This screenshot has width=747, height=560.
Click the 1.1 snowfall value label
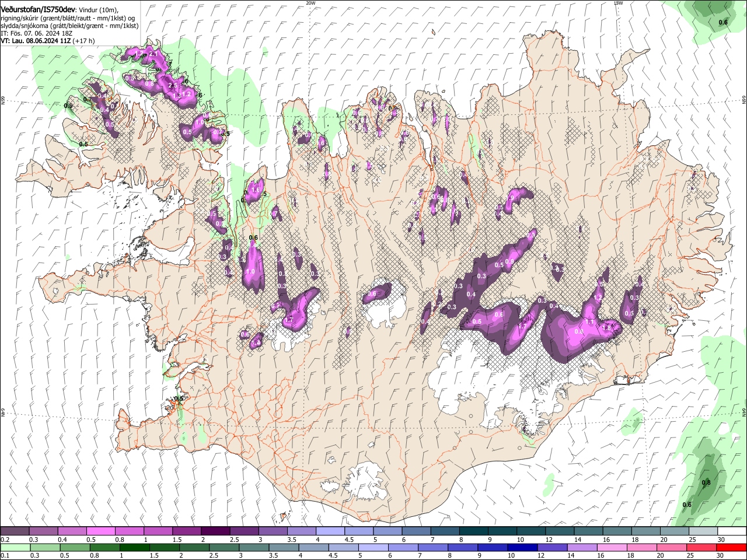tap(589, 321)
